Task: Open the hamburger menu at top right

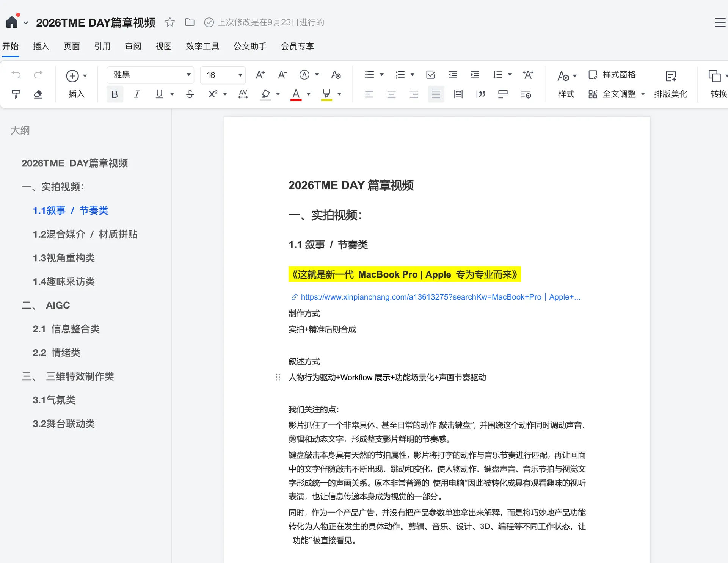Action: [x=720, y=22]
